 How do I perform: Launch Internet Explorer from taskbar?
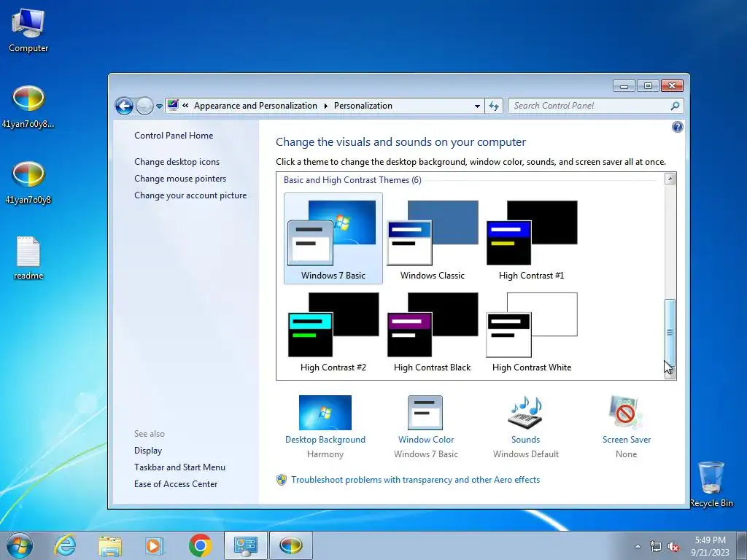coord(65,545)
